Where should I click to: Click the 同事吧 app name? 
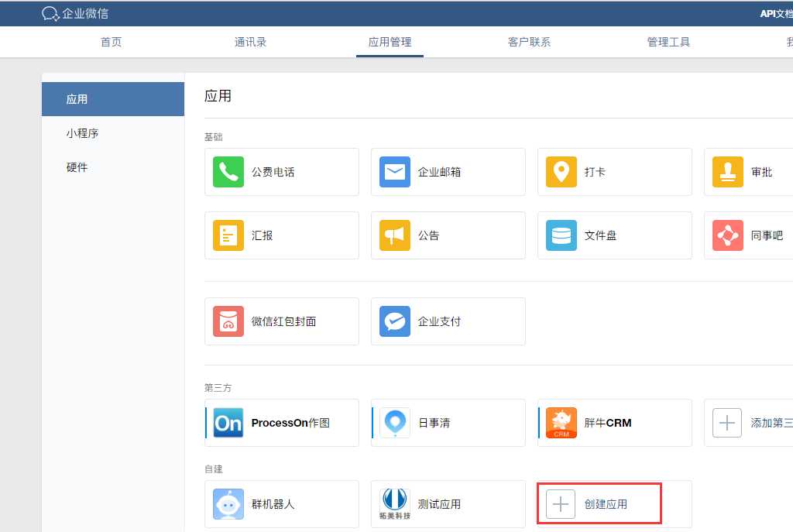(767, 235)
